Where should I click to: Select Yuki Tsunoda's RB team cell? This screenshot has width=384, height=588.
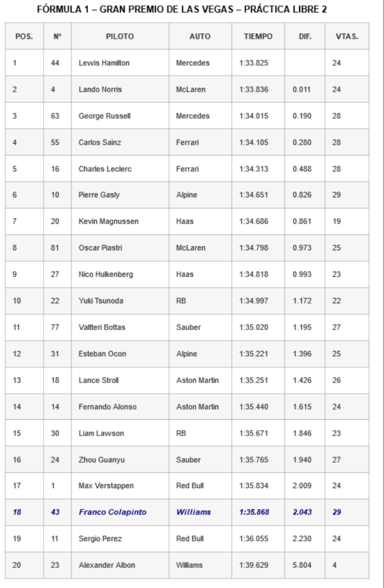click(181, 301)
